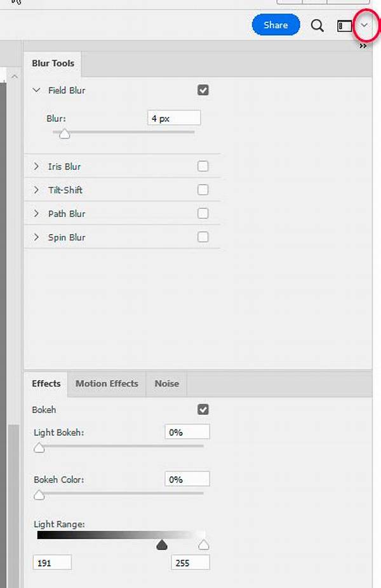Expand the Spin Blur section
Viewport: 381px width, 588px height.
click(37, 237)
